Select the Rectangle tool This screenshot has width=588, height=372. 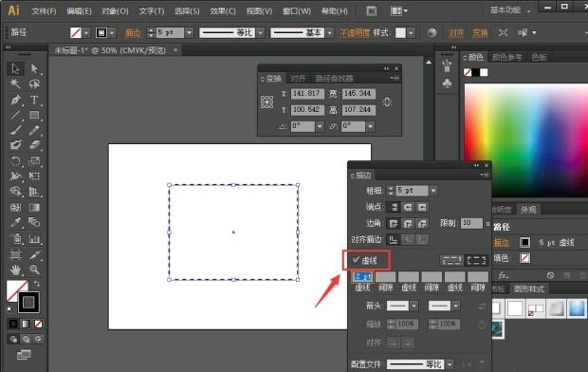(34, 115)
